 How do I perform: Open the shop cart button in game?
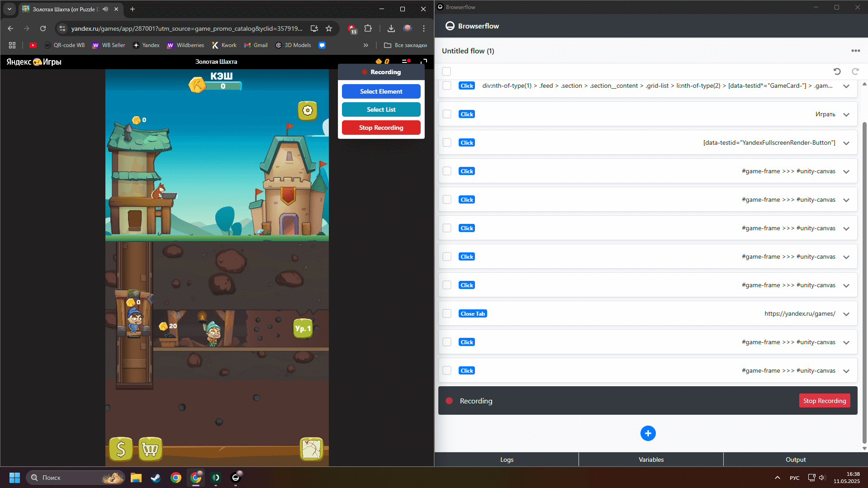pos(150,449)
